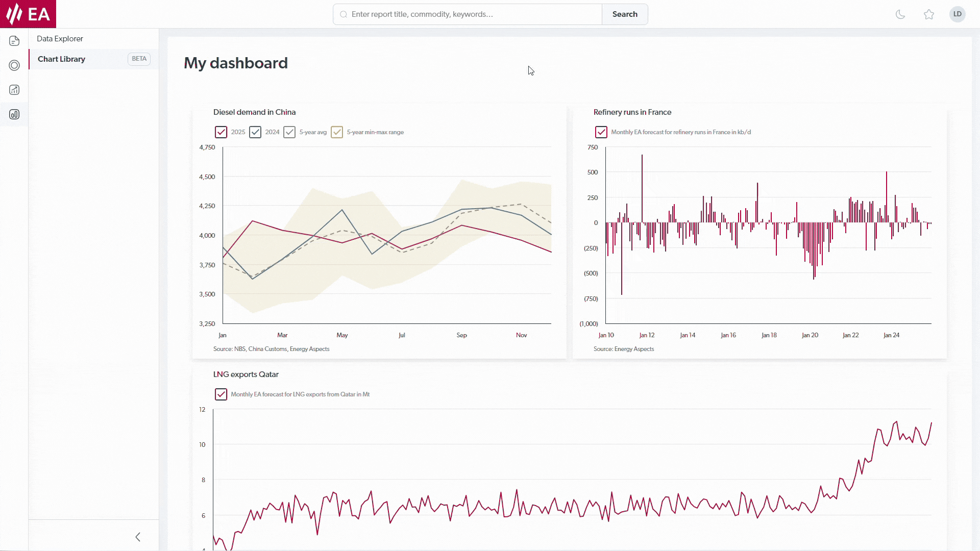Click the 4,750 y-axis label
This screenshot has height=551, width=980.
(207, 147)
